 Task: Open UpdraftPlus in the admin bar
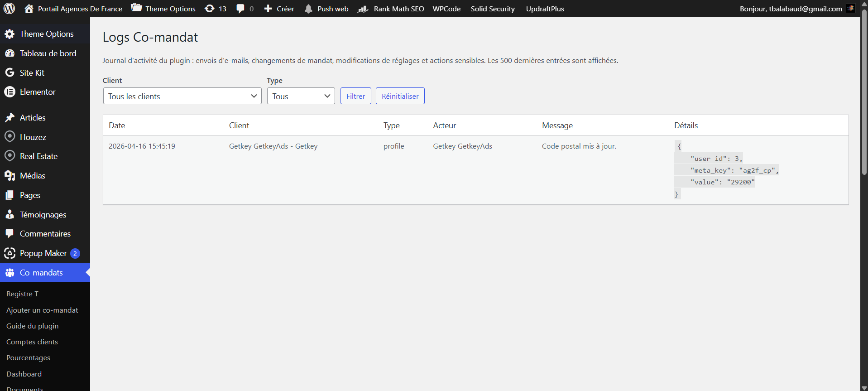[x=545, y=9]
